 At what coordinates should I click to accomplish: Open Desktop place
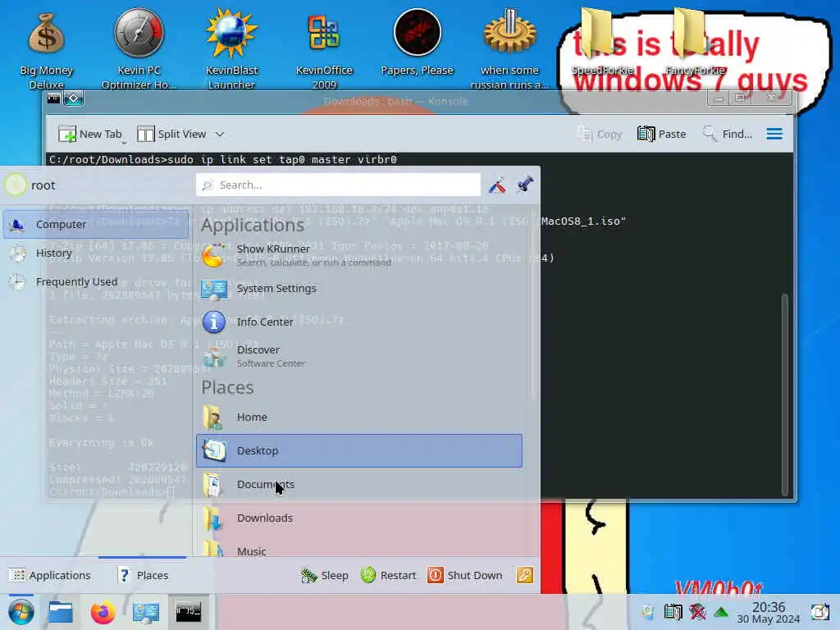tap(359, 450)
